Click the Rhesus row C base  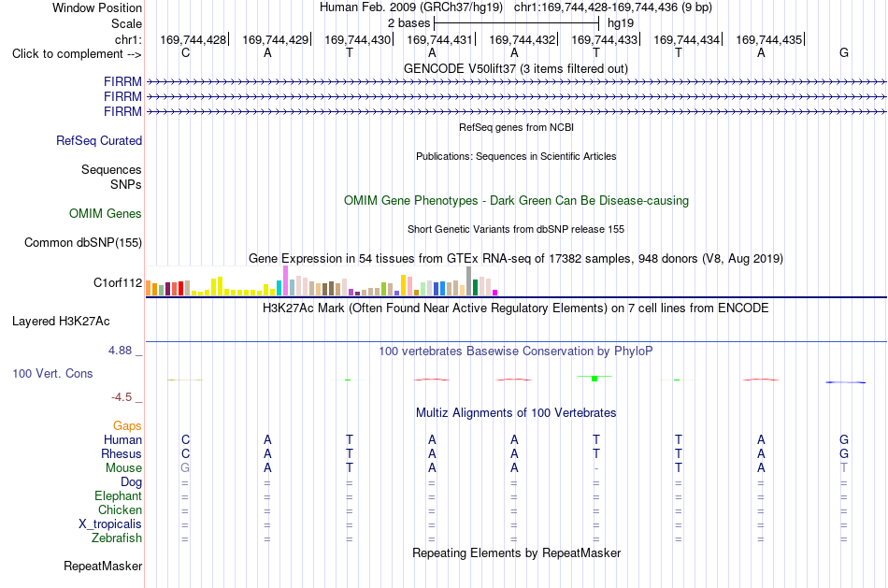click(185, 454)
